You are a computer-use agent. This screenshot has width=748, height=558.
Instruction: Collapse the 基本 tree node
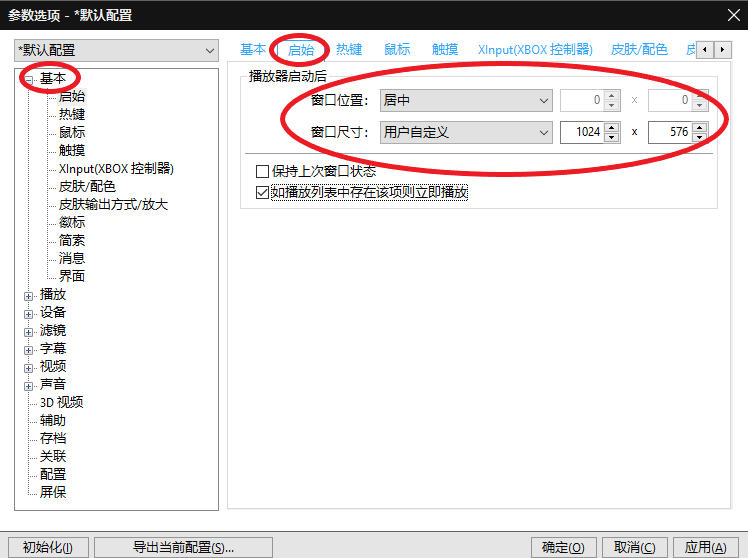pyautogui.click(x=29, y=80)
